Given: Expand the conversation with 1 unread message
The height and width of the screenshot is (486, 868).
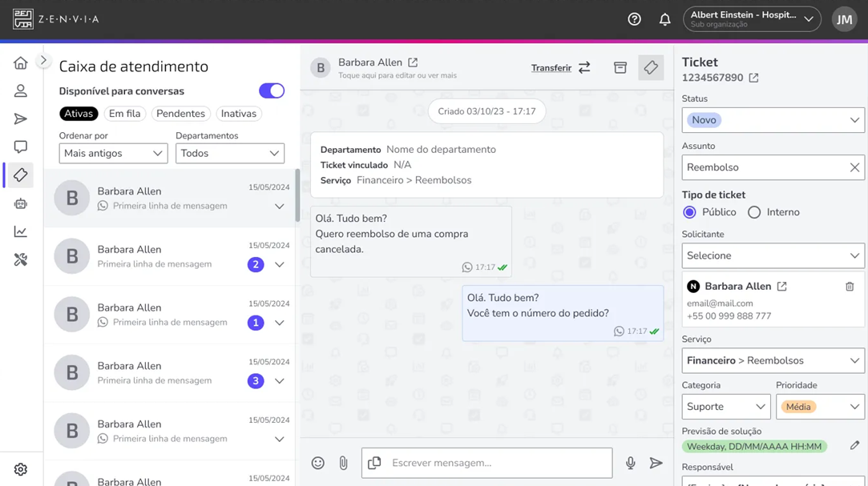Looking at the screenshot, I should 280,323.
